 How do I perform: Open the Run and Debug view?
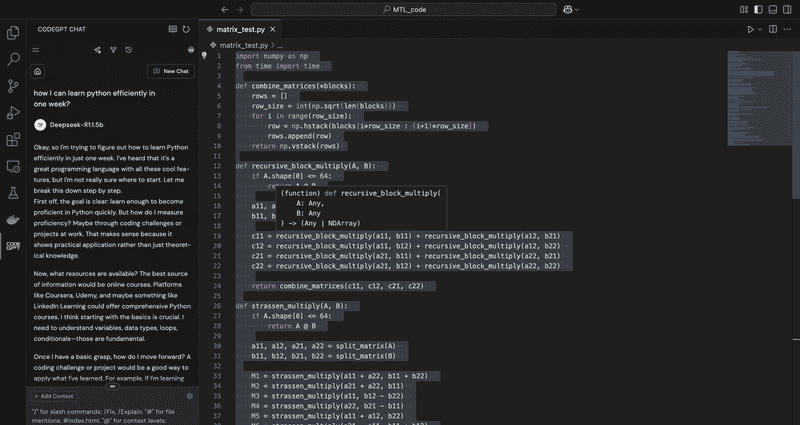pos(13,113)
